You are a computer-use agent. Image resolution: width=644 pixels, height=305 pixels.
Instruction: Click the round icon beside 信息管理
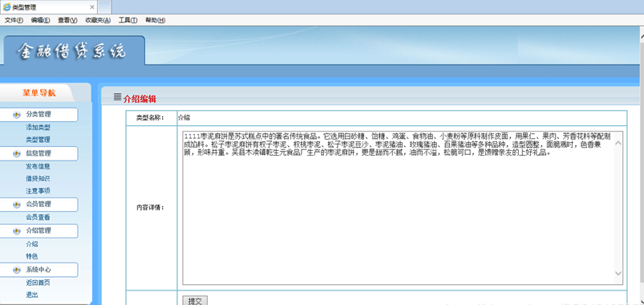(x=17, y=154)
